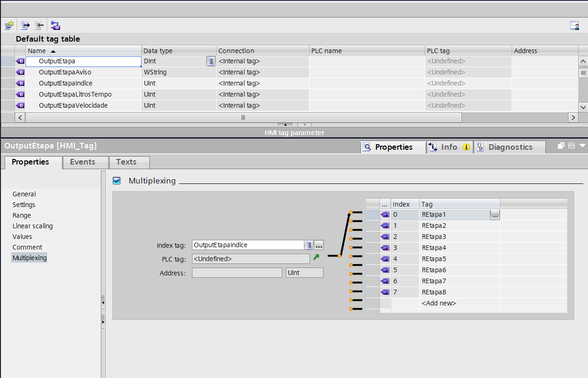Click the green go-to PLC tag arrow
The image size is (588, 378).
pyautogui.click(x=316, y=257)
